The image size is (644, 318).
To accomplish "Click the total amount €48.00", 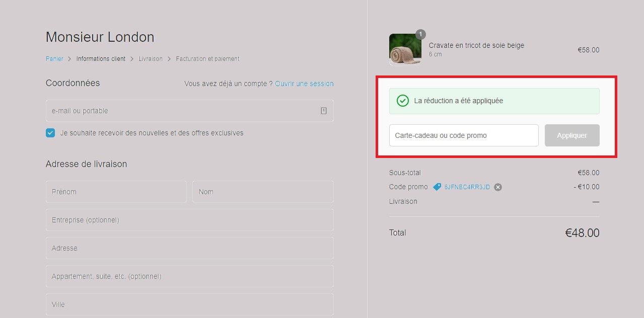I will coord(582,233).
